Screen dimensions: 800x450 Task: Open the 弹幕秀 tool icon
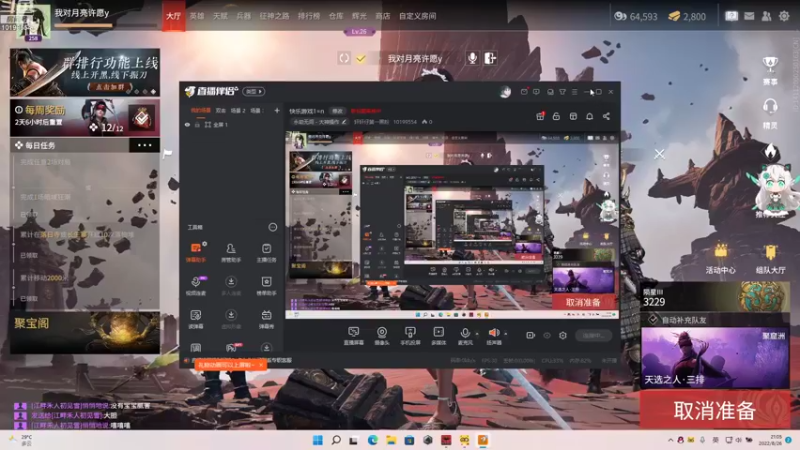click(266, 319)
